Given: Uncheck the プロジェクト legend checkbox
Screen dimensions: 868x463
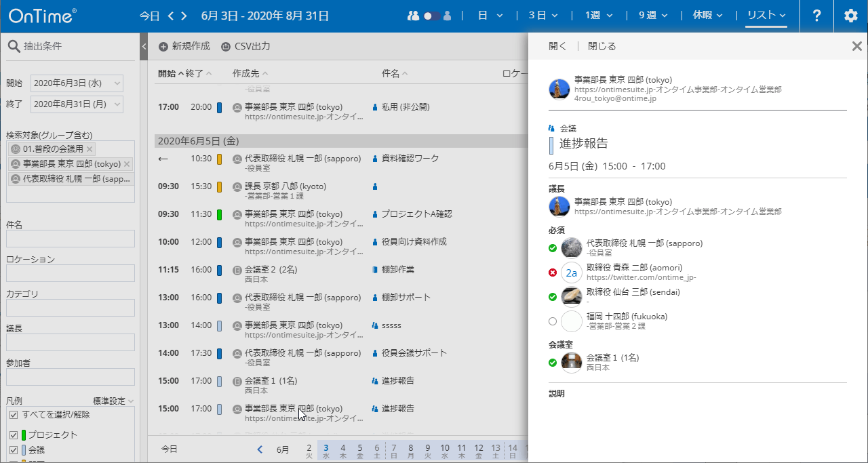Looking at the screenshot, I should point(13,435).
